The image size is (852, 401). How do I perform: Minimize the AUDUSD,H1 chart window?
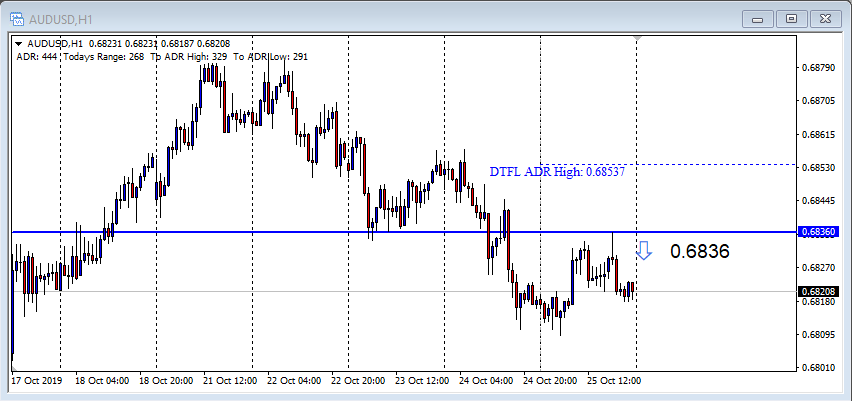click(757, 20)
